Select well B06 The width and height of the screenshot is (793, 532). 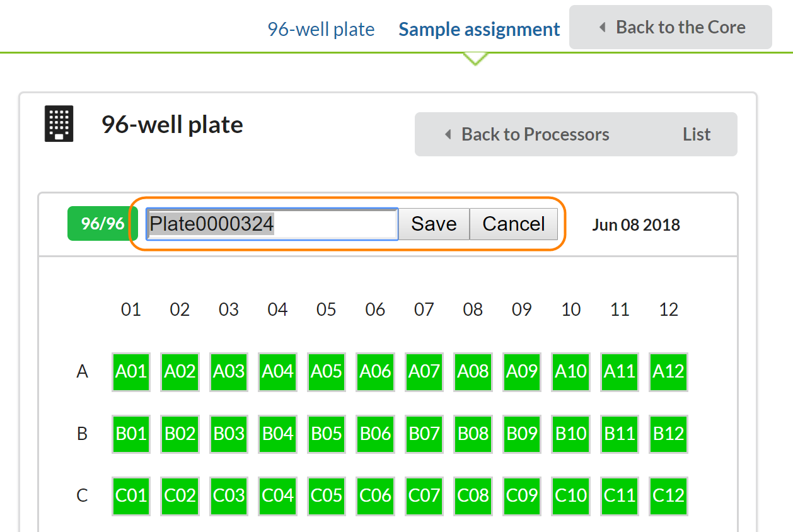[x=375, y=434]
